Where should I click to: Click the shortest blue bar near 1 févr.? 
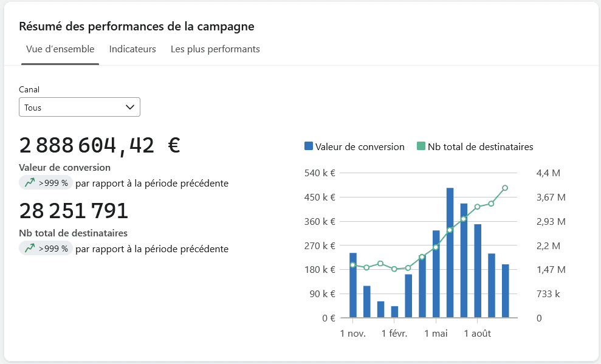394,312
